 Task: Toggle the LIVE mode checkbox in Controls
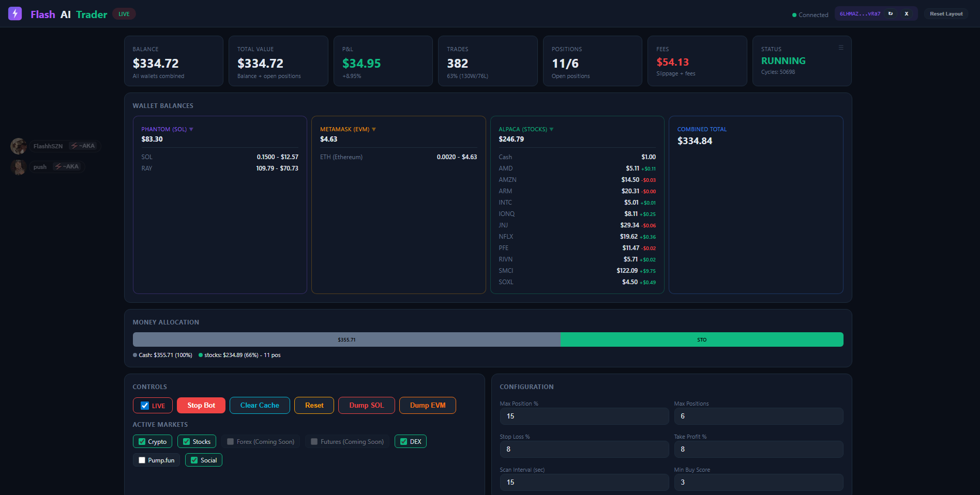point(145,406)
